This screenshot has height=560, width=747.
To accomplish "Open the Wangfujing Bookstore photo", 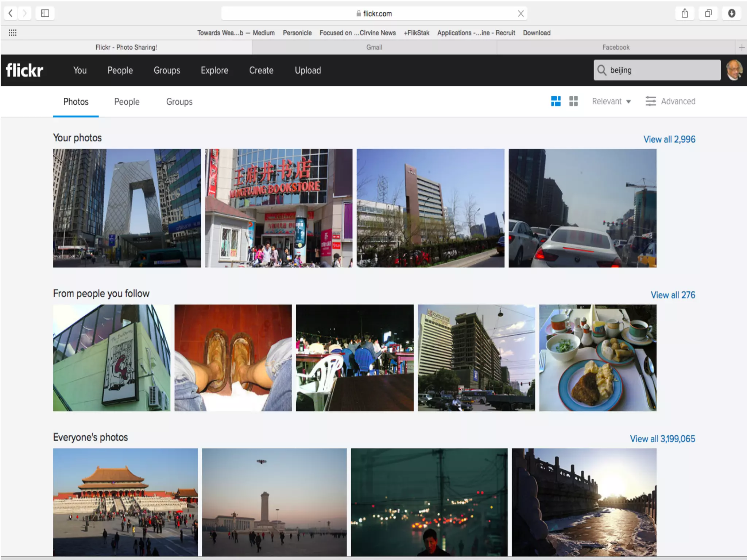I will coord(279,208).
